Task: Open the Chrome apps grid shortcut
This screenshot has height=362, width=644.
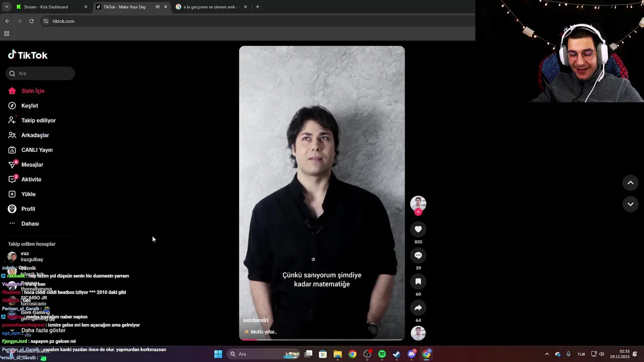Action: [7, 34]
